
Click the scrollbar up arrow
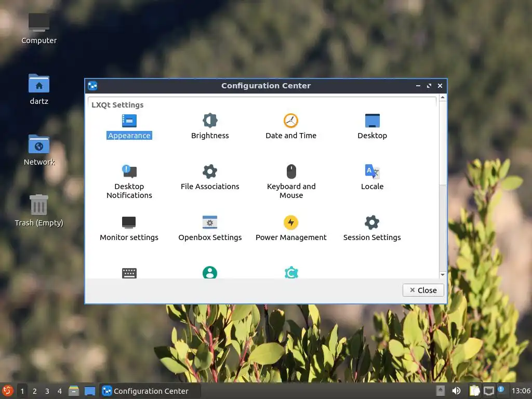[x=443, y=98]
